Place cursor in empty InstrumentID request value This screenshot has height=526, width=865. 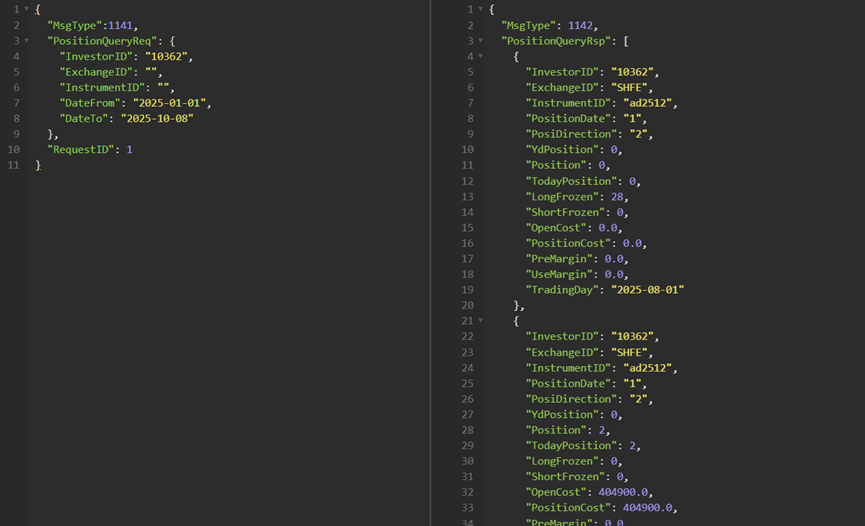pos(165,87)
